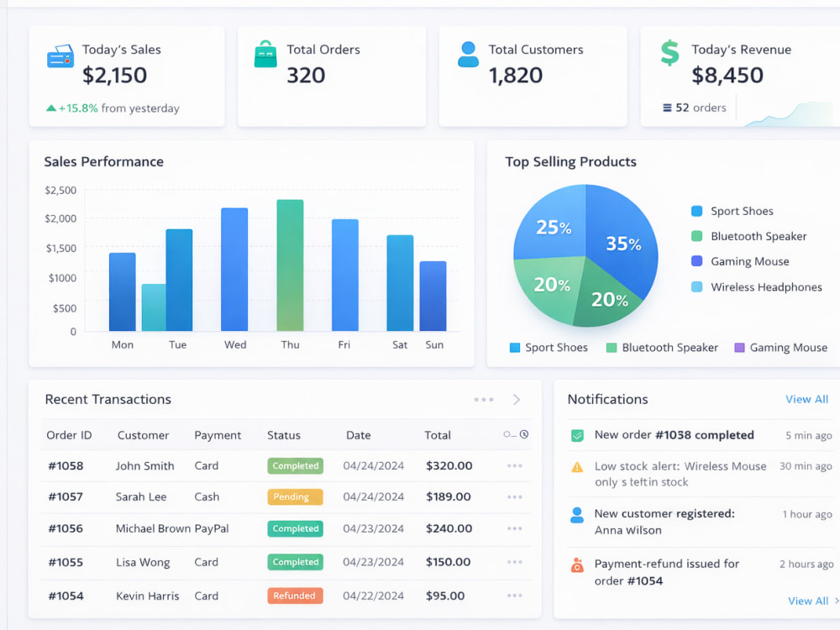840x630 pixels.
Task: Click the Sport Shoes blue legend swatch on right
Action: [x=696, y=211]
